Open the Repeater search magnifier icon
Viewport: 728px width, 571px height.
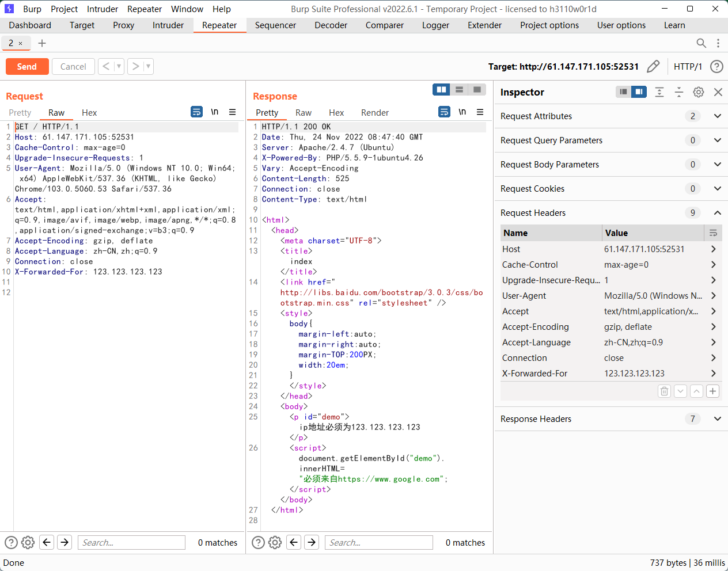(701, 43)
